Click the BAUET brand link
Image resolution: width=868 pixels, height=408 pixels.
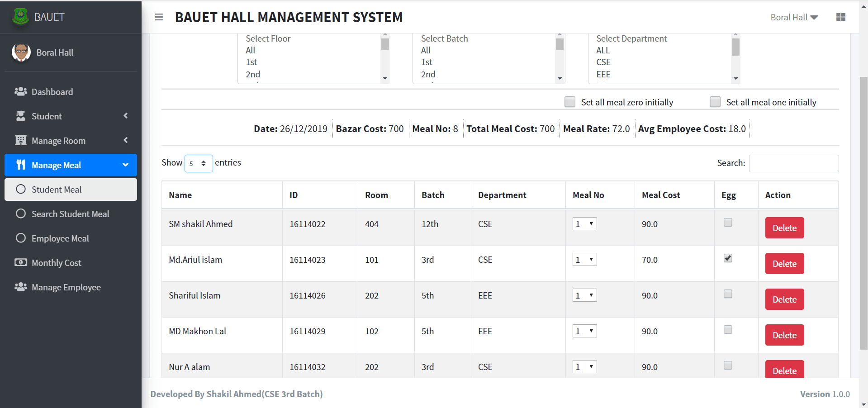click(49, 17)
